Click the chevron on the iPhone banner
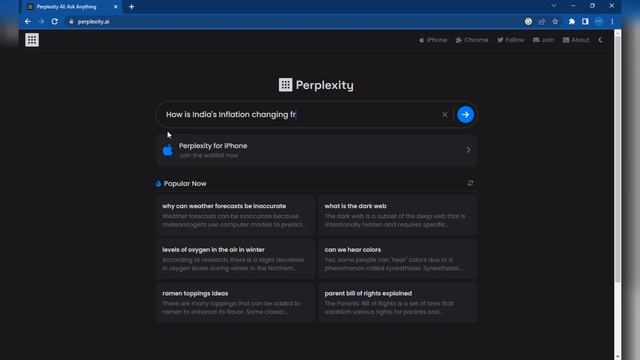The height and width of the screenshot is (360, 640). (468, 150)
